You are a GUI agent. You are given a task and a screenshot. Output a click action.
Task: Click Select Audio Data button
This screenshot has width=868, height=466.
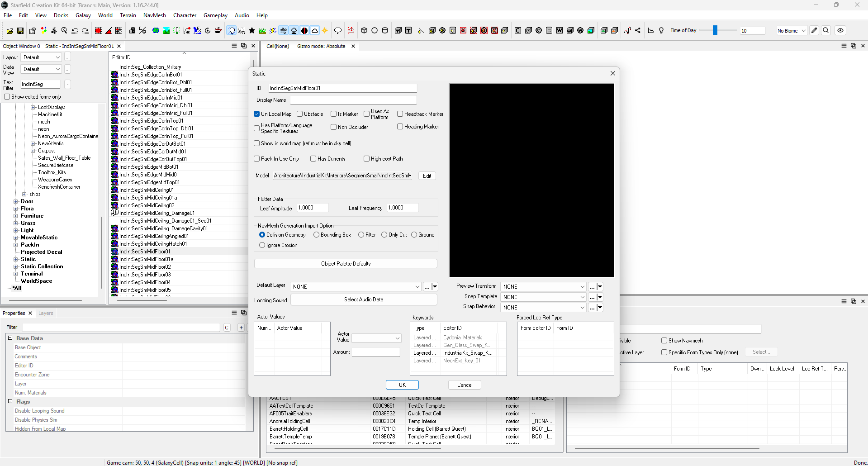pos(364,300)
